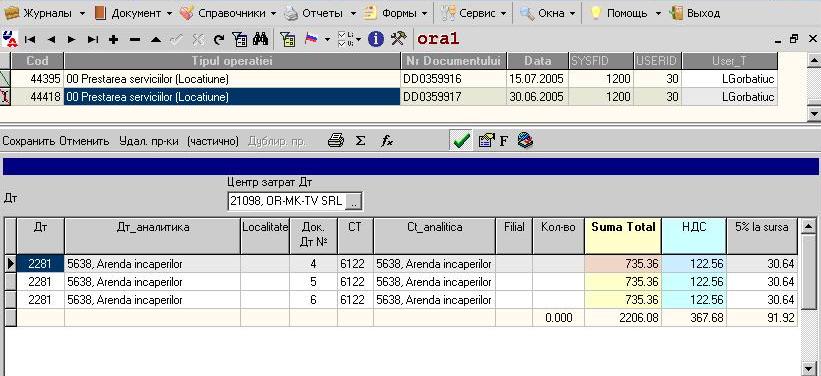Click the Dt_аналитика column header
Screen dimensions: 821x376
coord(152,236)
